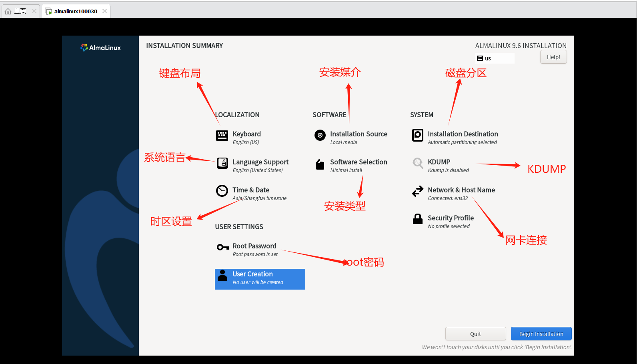Screen dimensions: 637x364
Task: Open the Installation Destination label
Action: [463, 134]
